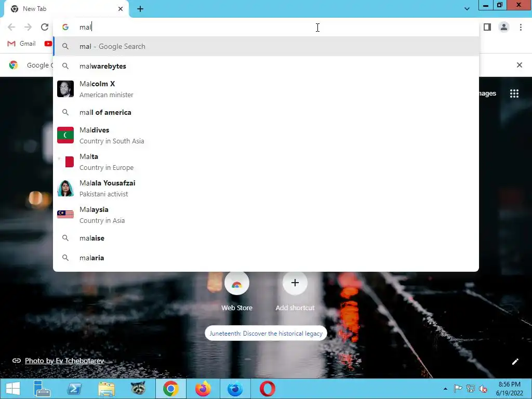
Task: Launch PowerShell from the taskbar
Action: pos(74,389)
